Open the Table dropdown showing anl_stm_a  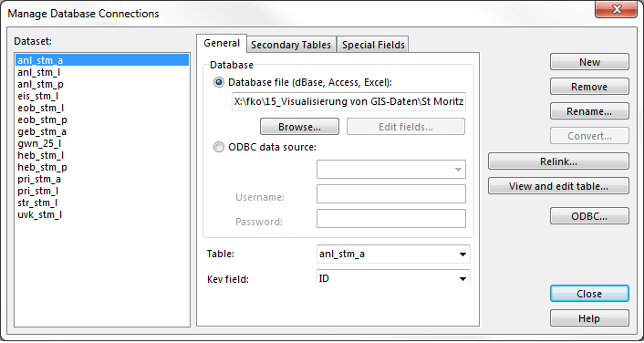click(393, 255)
